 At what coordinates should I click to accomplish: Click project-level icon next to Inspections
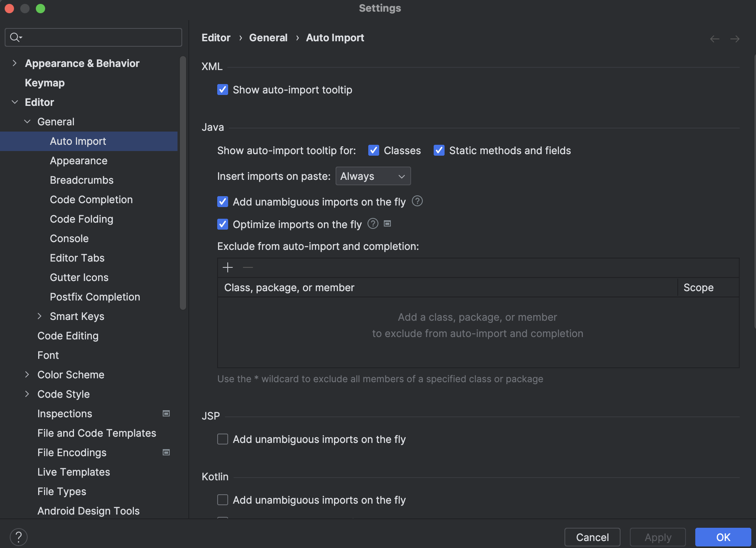(166, 413)
